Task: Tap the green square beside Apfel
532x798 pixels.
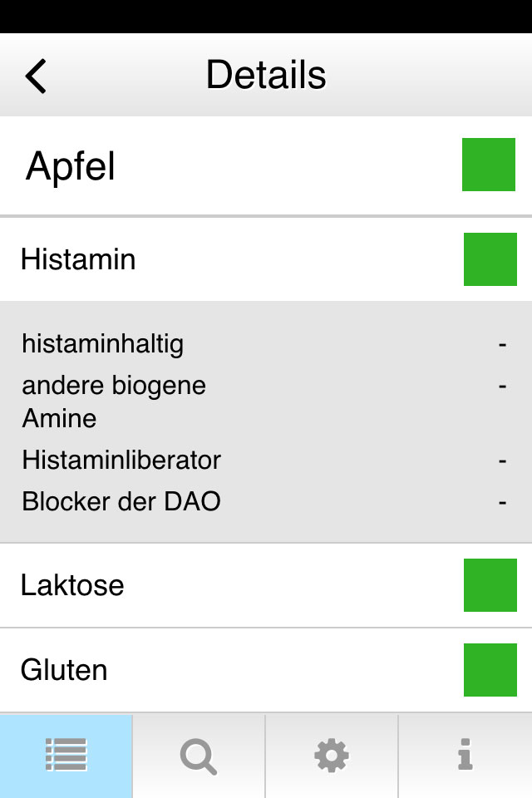Action: click(489, 165)
